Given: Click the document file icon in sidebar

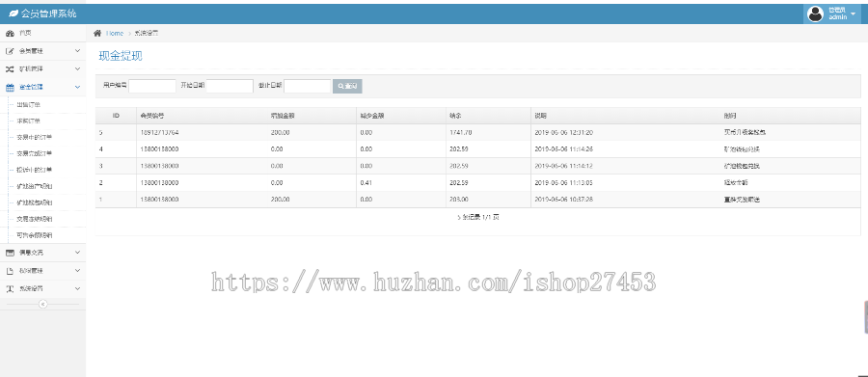Looking at the screenshot, I should [10, 271].
